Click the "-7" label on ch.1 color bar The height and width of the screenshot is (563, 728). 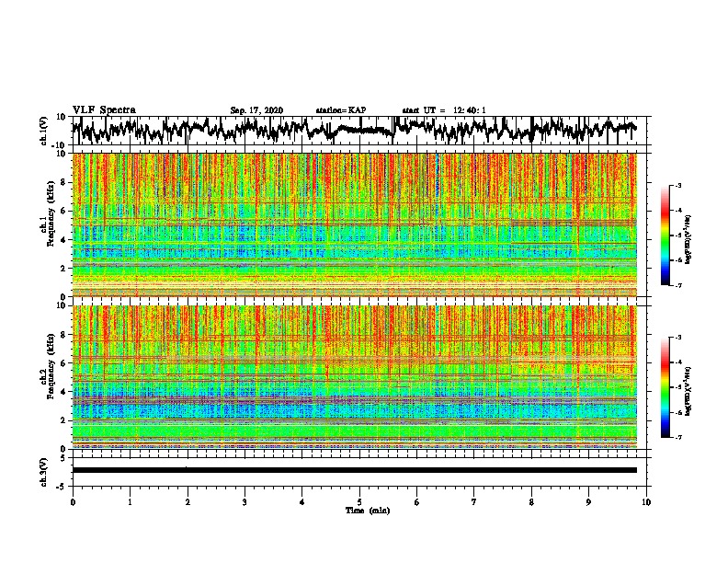coord(677,285)
